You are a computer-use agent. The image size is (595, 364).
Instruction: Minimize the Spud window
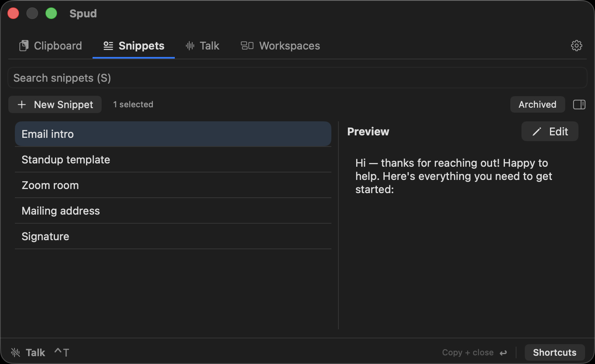pos(32,13)
